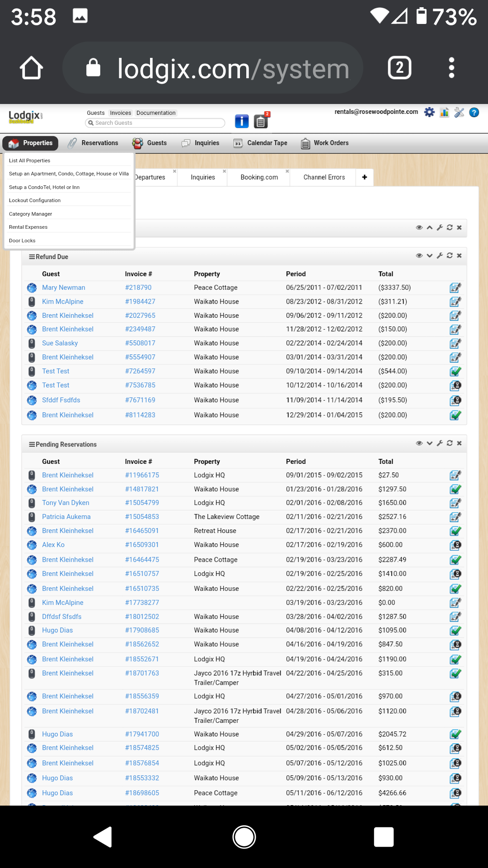The height and width of the screenshot is (868, 488).
Task: Refresh the Pending Reservations widget
Action: [x=450, y=443]
